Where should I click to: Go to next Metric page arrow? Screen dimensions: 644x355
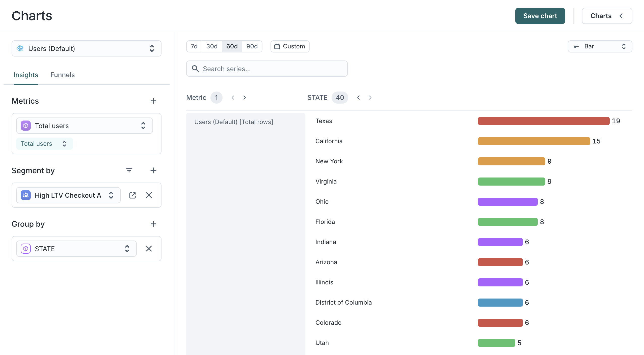click(x=245, y=98)
